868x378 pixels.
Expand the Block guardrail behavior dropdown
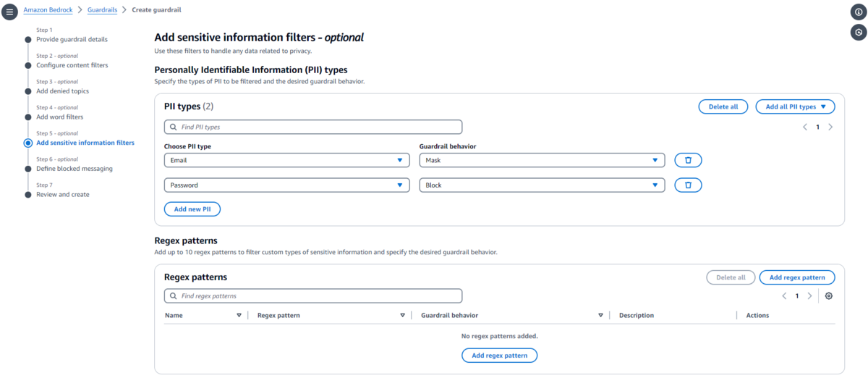(x=541, y=185)
